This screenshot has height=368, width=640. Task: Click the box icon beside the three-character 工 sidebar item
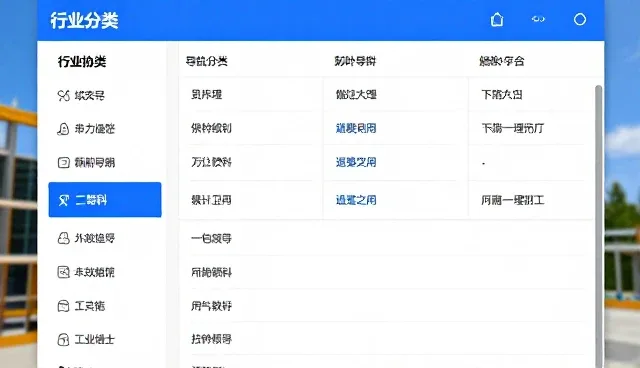coord(63,306)
